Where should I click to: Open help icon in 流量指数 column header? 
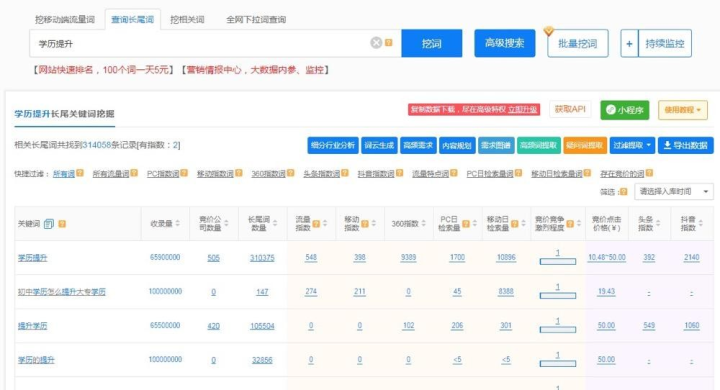316,224
